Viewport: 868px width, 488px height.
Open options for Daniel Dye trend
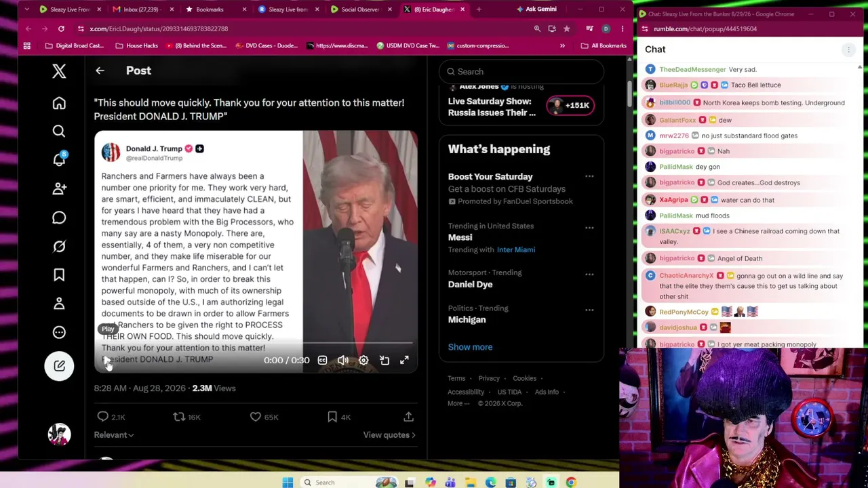coord(589,274)
